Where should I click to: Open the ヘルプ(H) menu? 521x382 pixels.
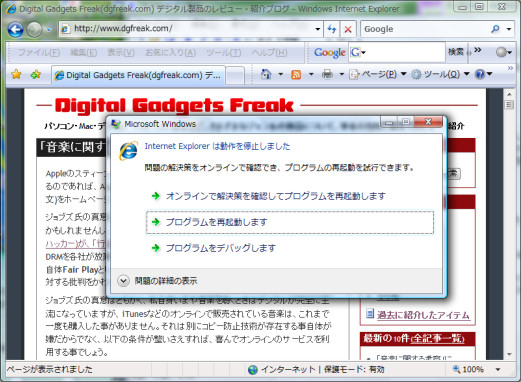tap(269, 52)
